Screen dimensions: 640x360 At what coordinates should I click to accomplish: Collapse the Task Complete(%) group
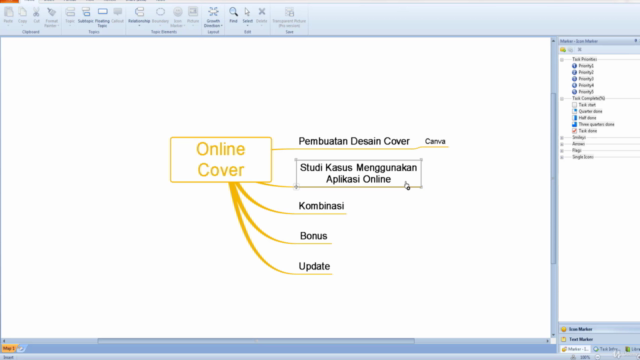(x=562, y=99)
